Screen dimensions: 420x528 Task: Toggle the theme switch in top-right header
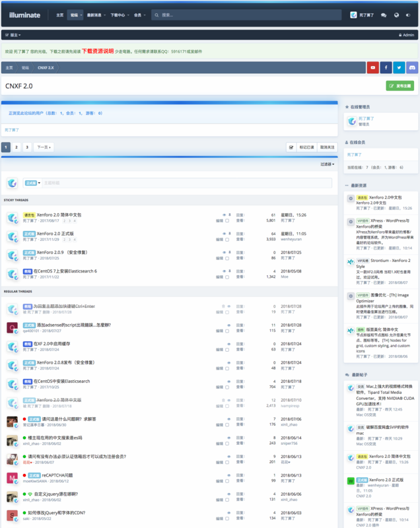coord(408,15)
